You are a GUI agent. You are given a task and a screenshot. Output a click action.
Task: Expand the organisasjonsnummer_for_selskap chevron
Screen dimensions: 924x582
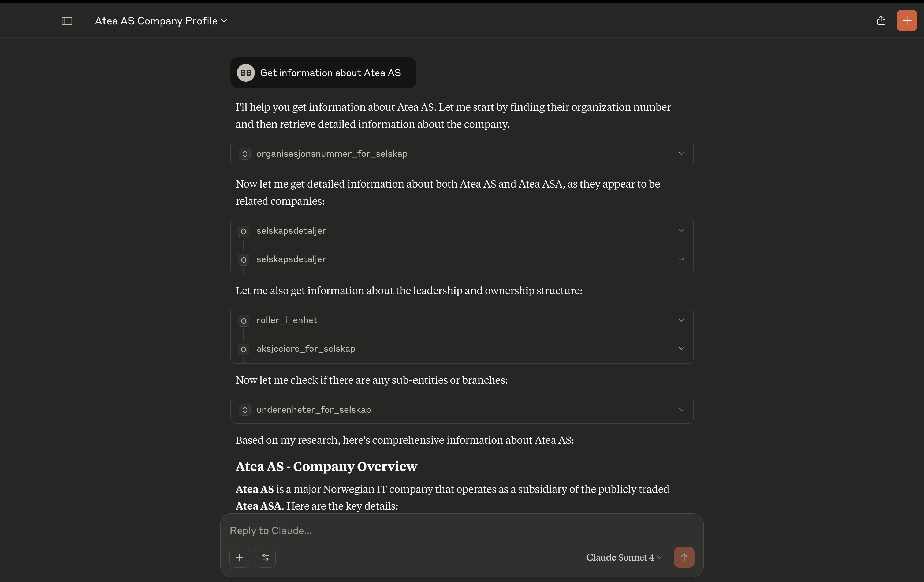(x=681, y=154)
